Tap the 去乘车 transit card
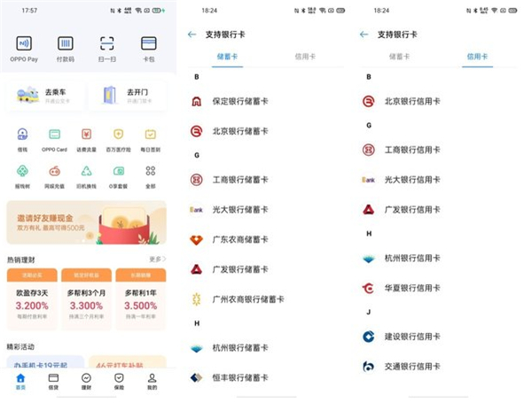 tap(44, 96)
